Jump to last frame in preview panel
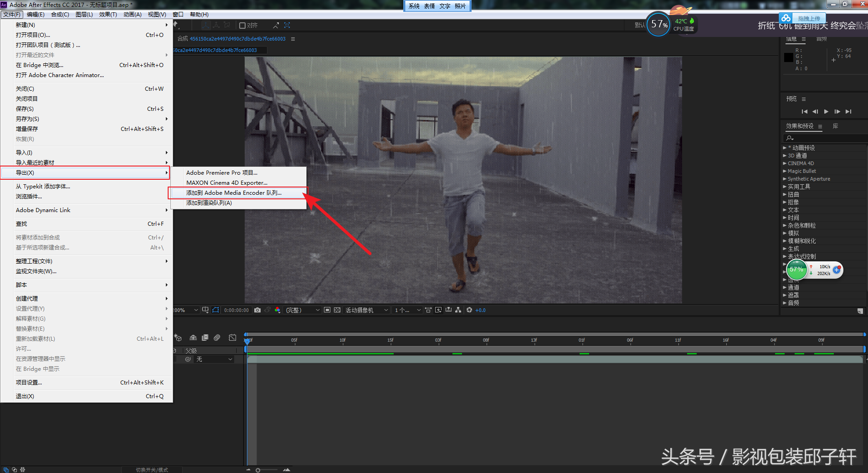Image resolution: width=868 pixels, height=473 pixels. tap(848, 112)
